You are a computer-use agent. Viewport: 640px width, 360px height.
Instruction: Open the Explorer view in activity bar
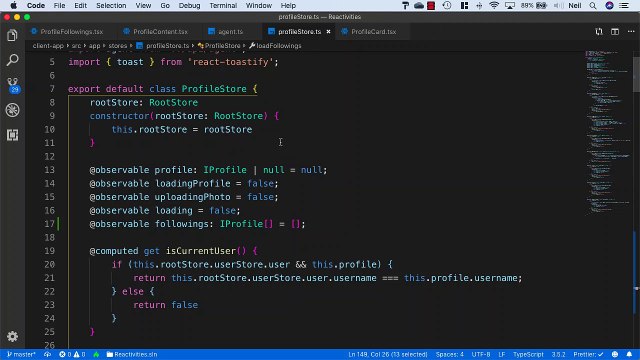(x=12, y=36)
